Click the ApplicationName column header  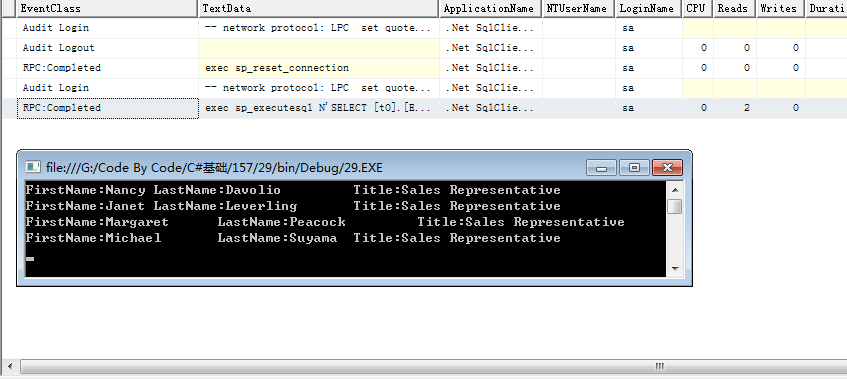click(x=490, y=8)
